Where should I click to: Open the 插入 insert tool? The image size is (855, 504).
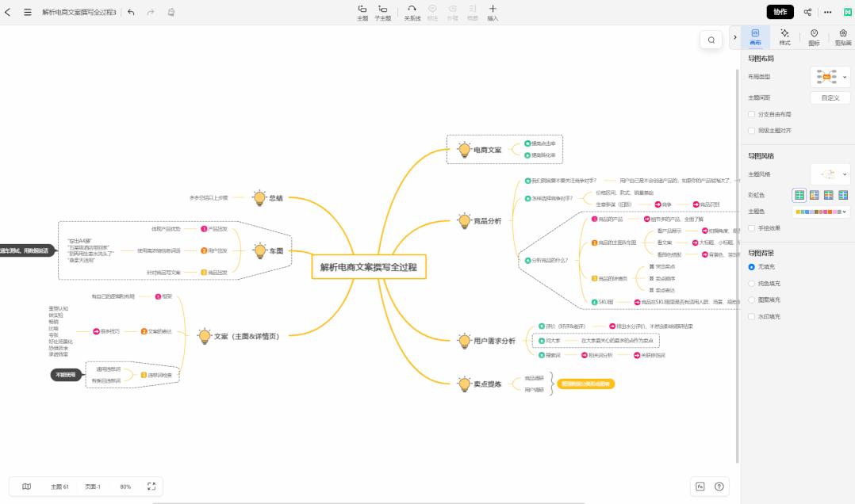[x=492, y=13]
